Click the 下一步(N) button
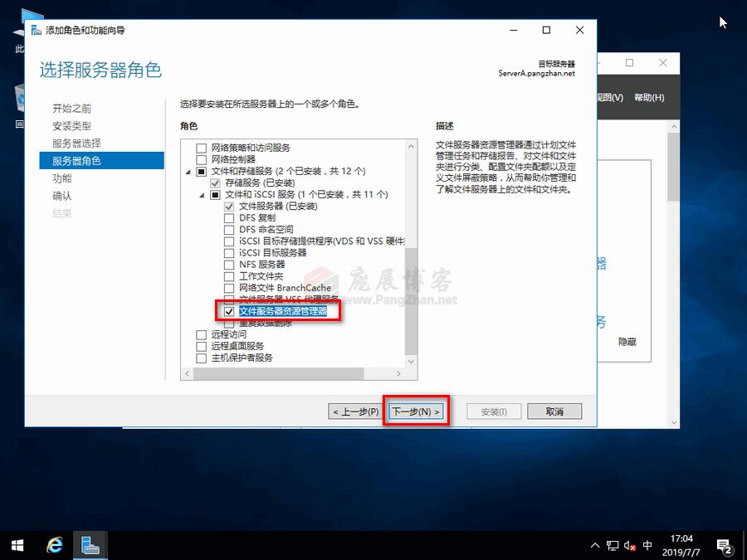Screen dimensions: 747x560 point(415,410)
